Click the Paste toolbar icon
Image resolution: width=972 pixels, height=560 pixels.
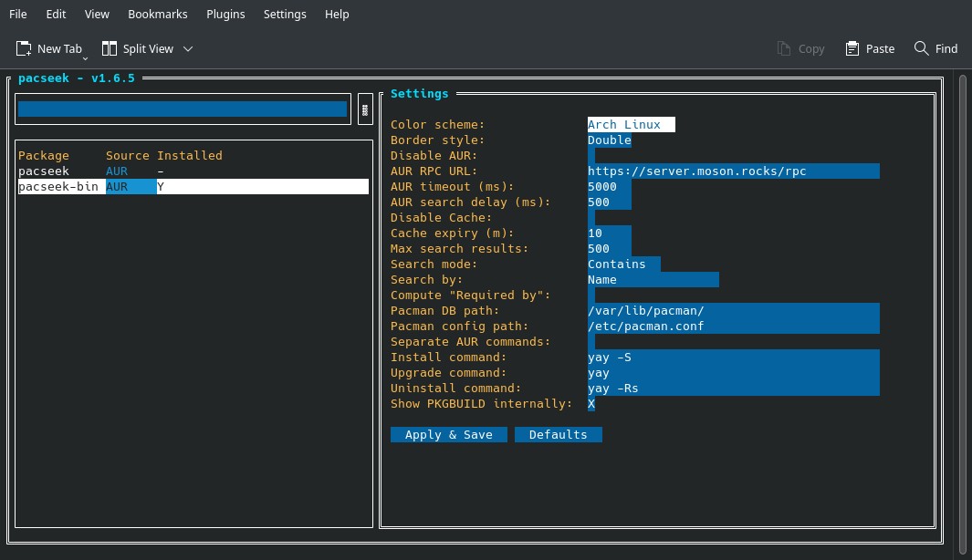(x=852, y=48)
